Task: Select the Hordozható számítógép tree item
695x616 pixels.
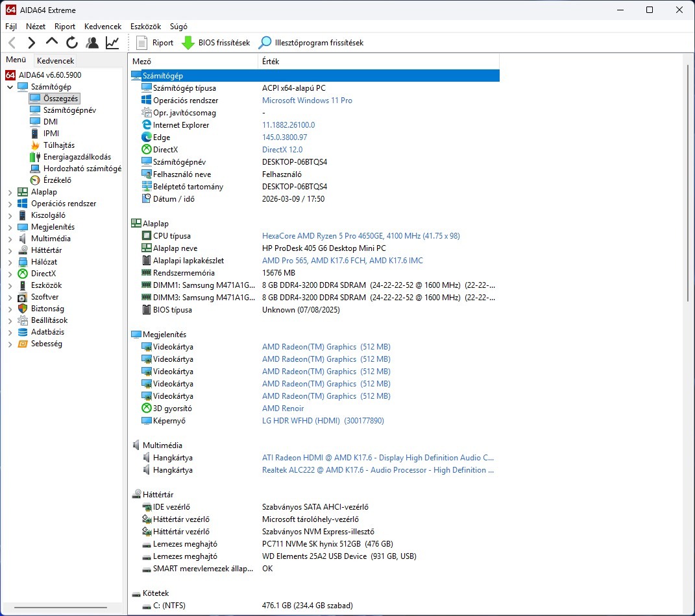Action: [82, 169]
